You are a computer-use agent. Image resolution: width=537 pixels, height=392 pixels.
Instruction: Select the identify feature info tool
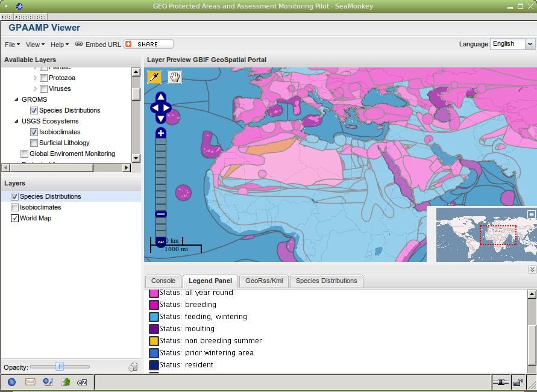pyautogui.click(x=154, y=77)
